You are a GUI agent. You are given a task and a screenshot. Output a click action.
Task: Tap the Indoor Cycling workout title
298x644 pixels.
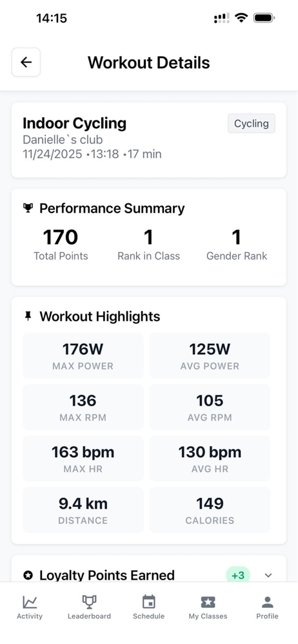pyautogui.click(x=75, y=123)
